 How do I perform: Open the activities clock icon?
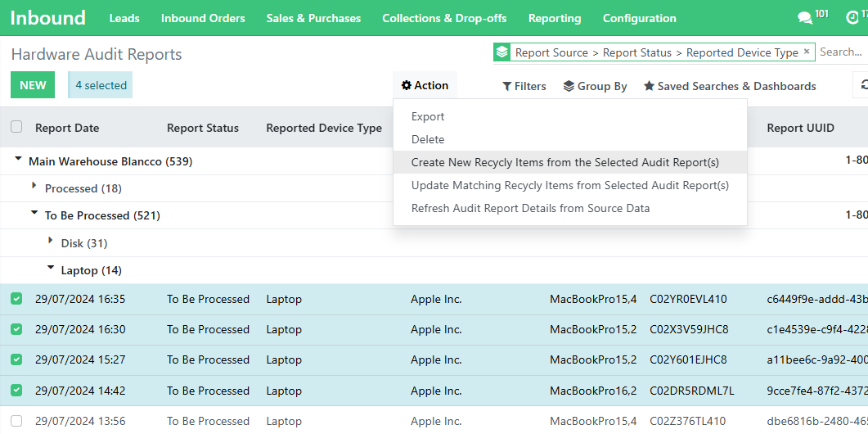coord(853,18)
